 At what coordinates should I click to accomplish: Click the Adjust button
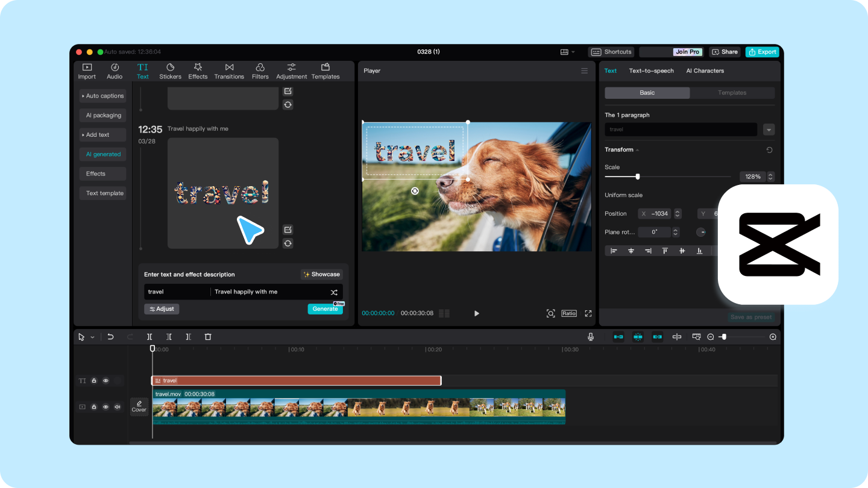(162, 309)
